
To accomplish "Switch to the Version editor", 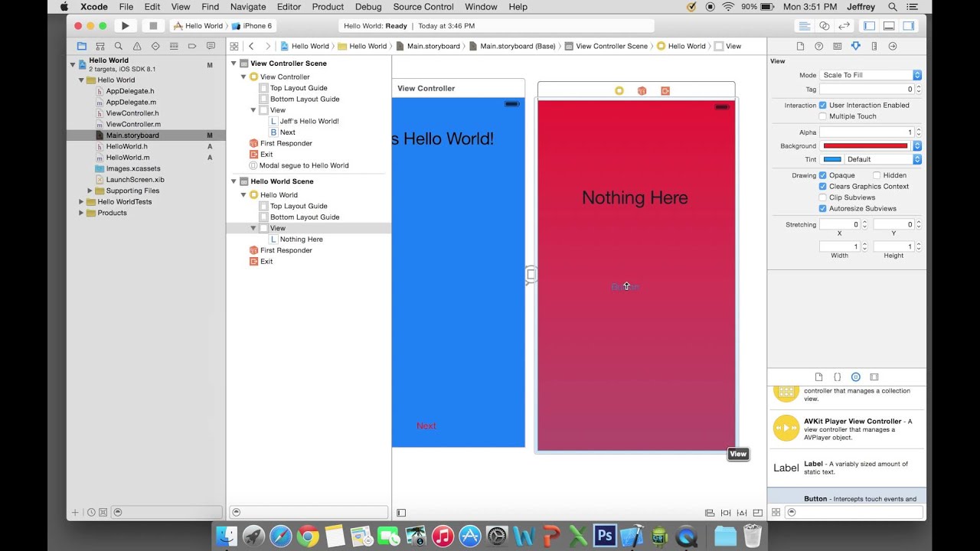I will (844, 26).
